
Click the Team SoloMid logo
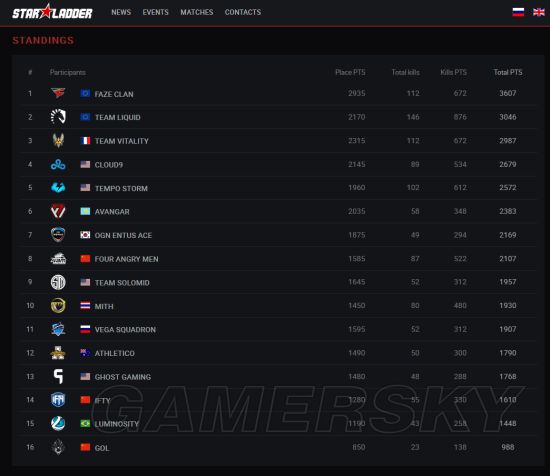tap(58, 282)
